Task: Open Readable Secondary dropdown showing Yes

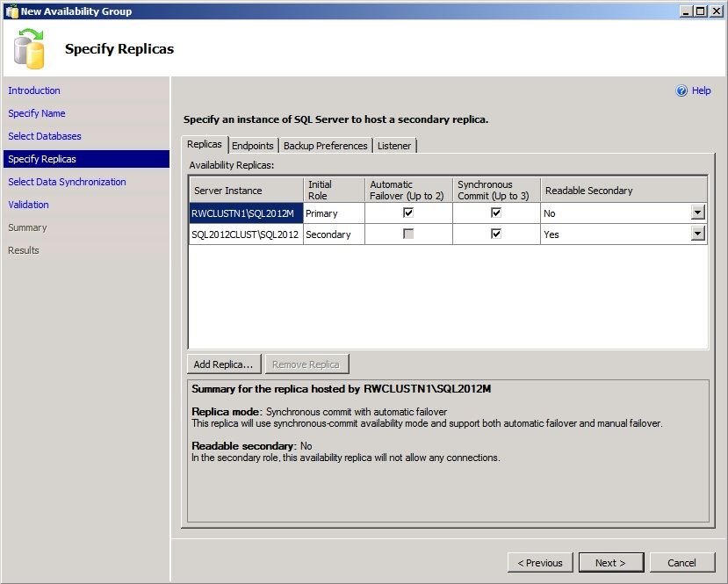Action: 699,234
